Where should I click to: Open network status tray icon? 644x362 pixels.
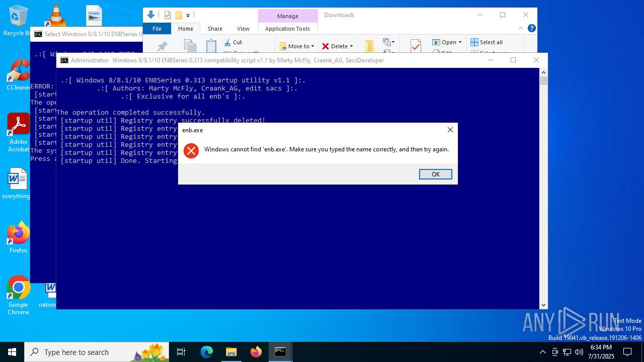point(567,352)
